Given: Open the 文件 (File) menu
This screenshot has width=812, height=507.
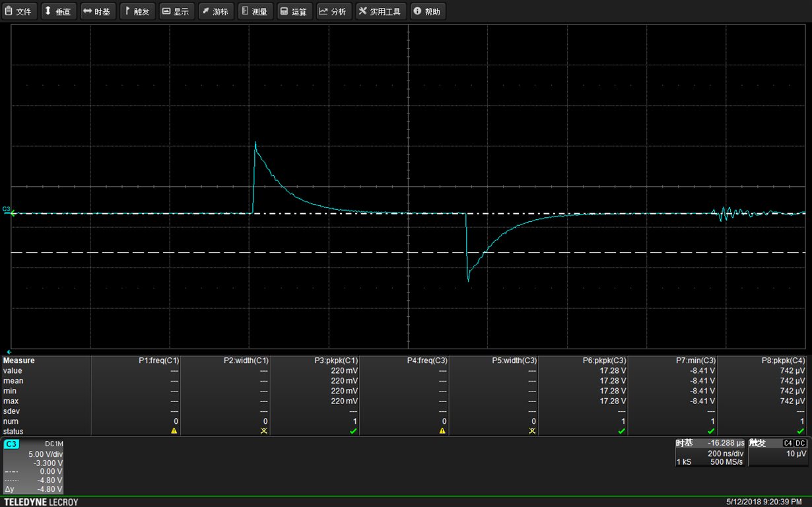Looking at the screenshot, I should point(18,11).
